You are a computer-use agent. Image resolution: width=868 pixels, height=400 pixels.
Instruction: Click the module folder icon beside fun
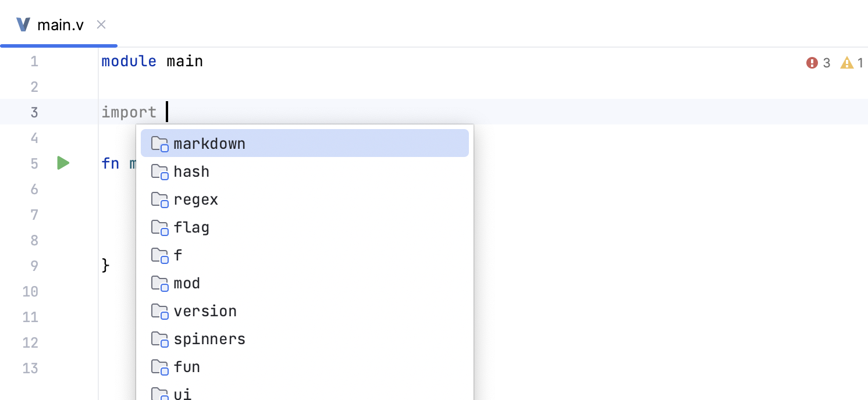[159, 367]
